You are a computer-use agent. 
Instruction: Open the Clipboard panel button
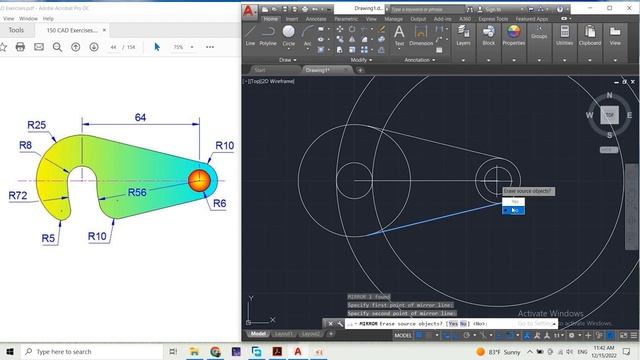click(x=590, y=35)
